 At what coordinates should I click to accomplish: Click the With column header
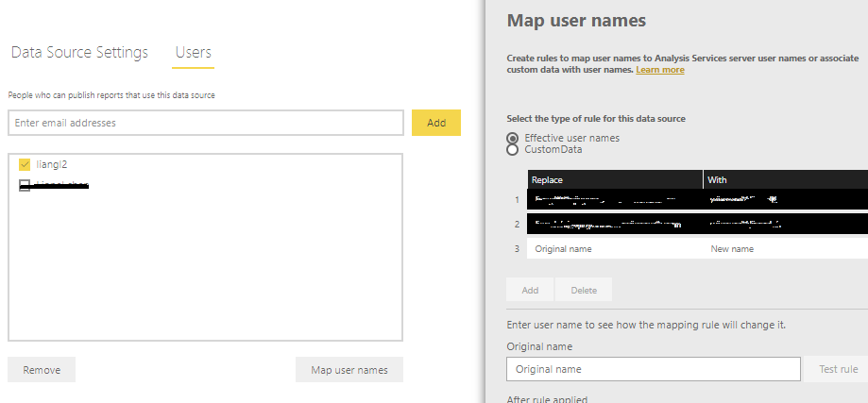[786, 179]
